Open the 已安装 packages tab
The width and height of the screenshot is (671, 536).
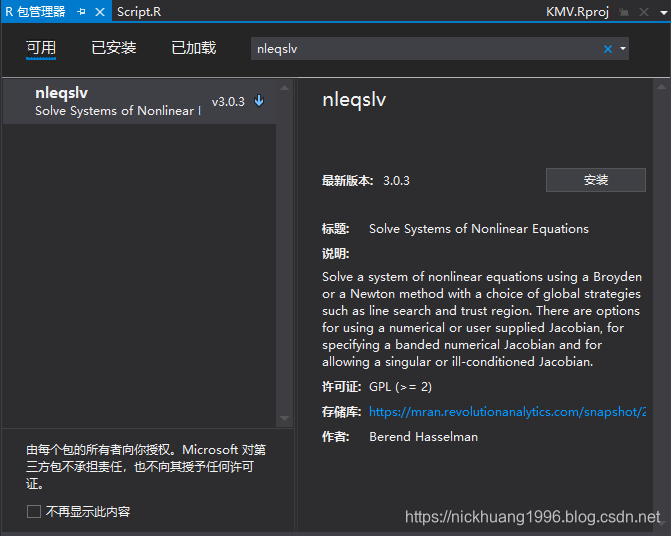pos(114,48)
